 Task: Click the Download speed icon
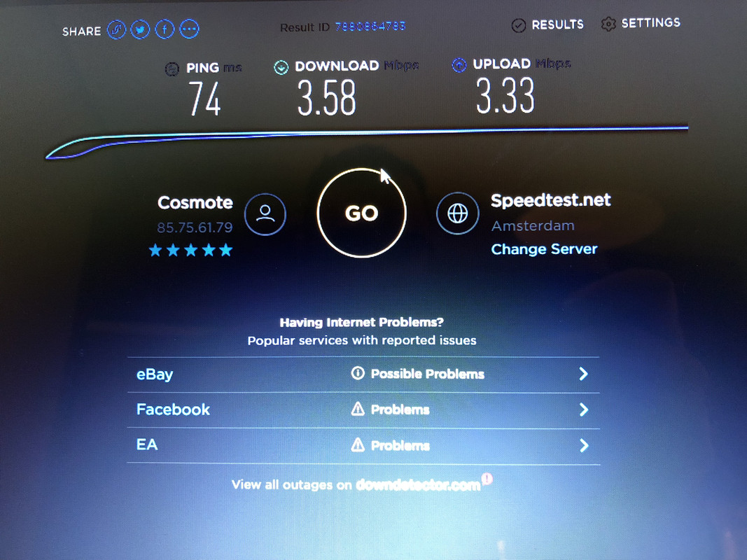point(281,68)
